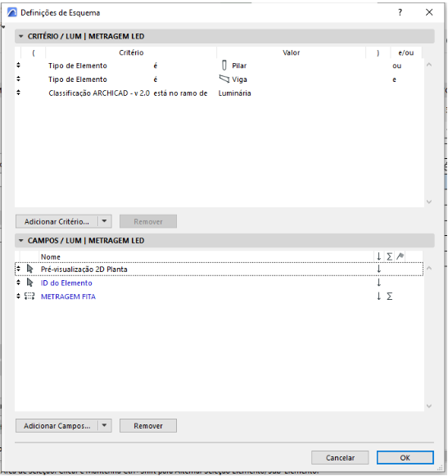Click the sort arrow on ID do Elemento row

click(x=379, y=283)
